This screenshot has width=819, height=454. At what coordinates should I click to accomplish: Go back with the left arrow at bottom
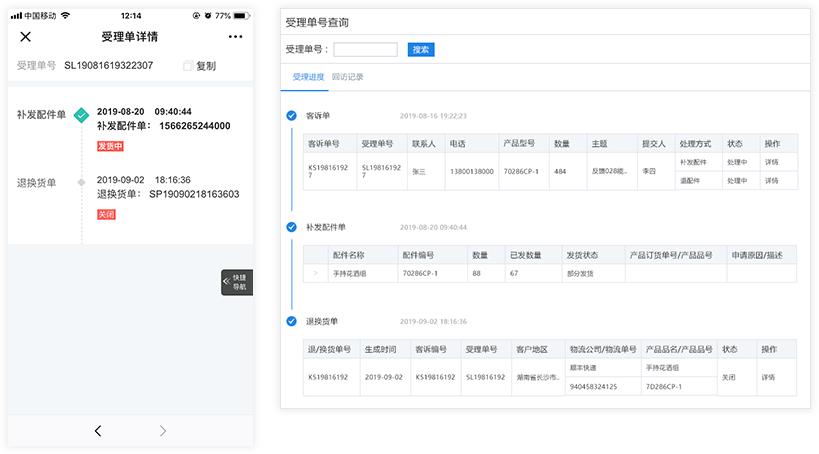(98, 430)
